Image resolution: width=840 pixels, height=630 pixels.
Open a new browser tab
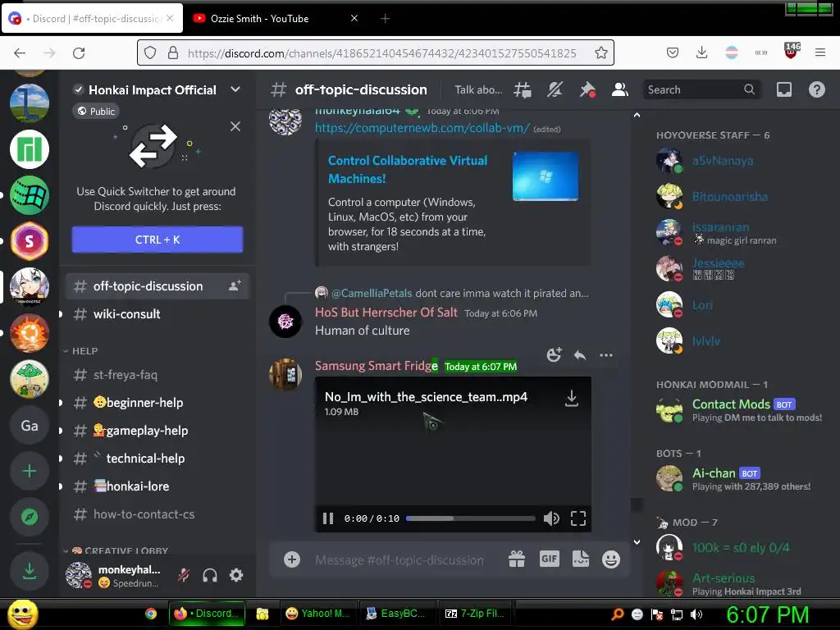point(386,19)
